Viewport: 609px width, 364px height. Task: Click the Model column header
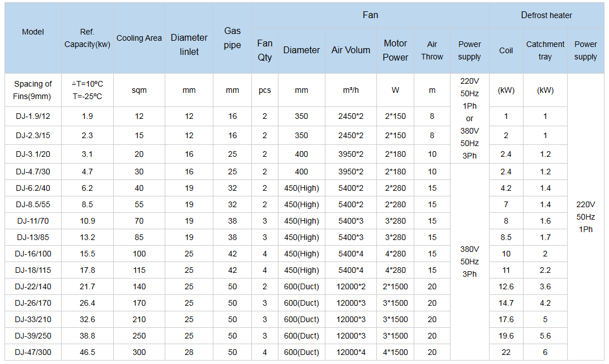[33, 32]
